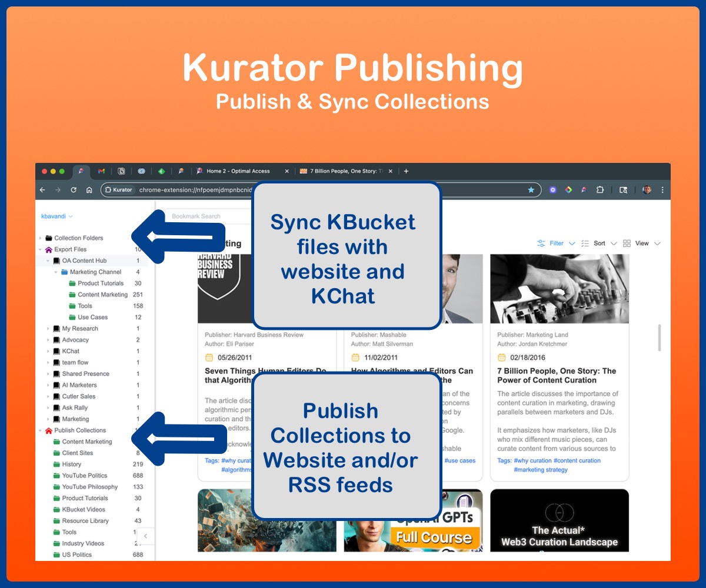Click the red Publish Collections home icon
Screen dimensions: 706x588
click(48, 430)
